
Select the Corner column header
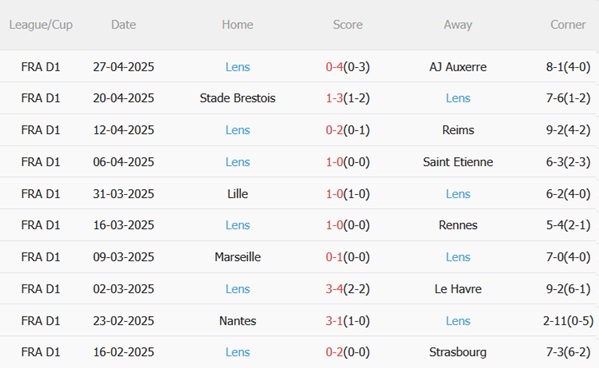pyautogui.click(x=568, y=25)
